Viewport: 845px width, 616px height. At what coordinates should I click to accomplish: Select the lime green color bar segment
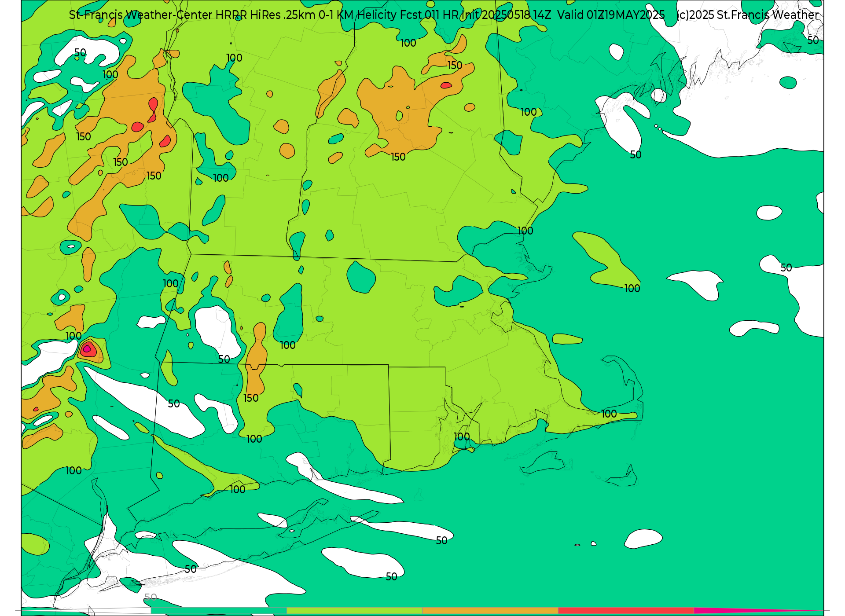[x=355, y=610]
